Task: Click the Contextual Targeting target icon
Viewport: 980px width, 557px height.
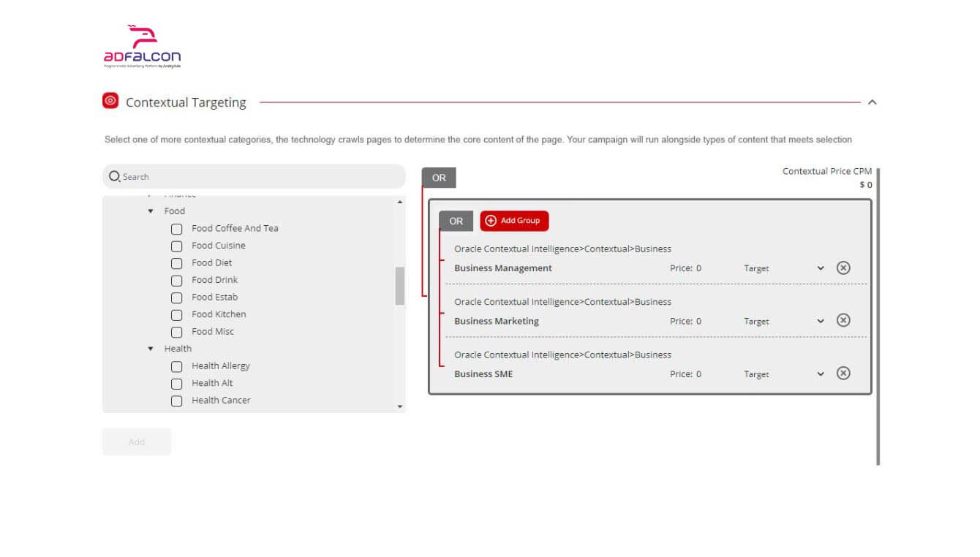Action: click(110, 101)
